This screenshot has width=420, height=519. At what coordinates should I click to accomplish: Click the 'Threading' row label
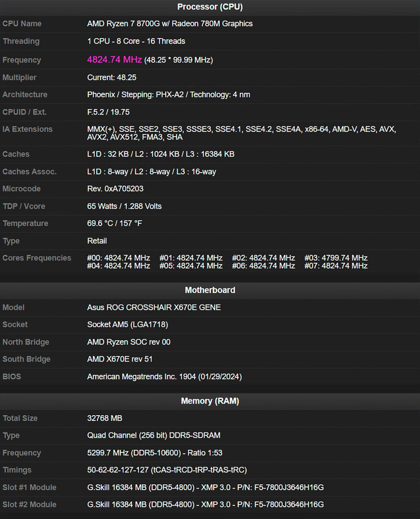(21, 41)
